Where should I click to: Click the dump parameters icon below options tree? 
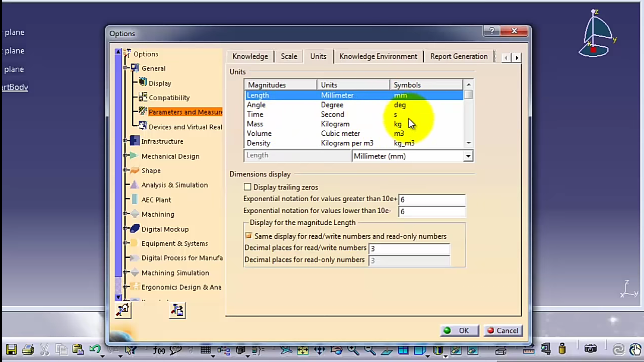[x=177, y=310]
